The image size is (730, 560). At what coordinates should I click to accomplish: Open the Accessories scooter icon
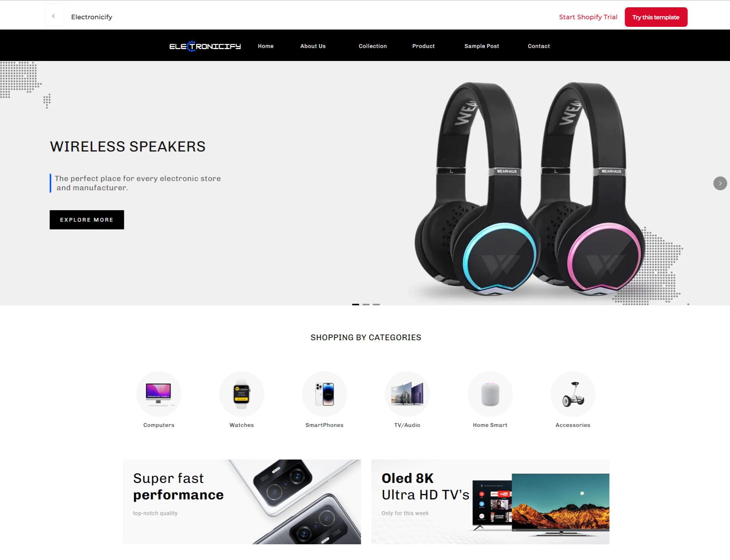(x=573, y=394)
